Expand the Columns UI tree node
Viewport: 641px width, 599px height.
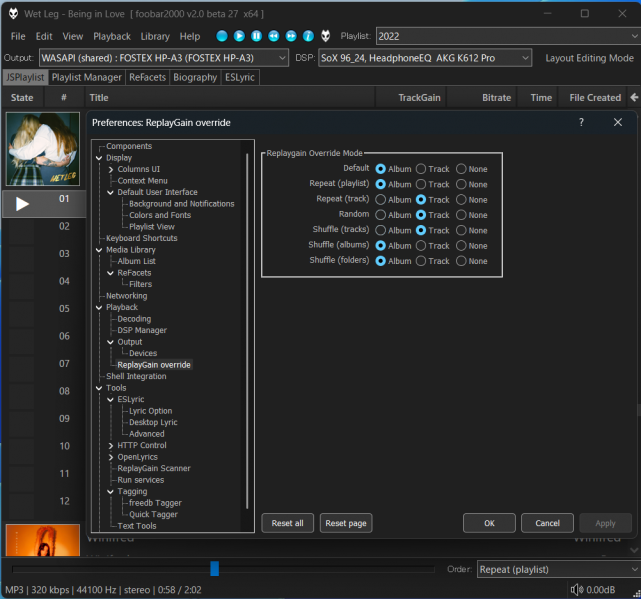pos(111,169)
